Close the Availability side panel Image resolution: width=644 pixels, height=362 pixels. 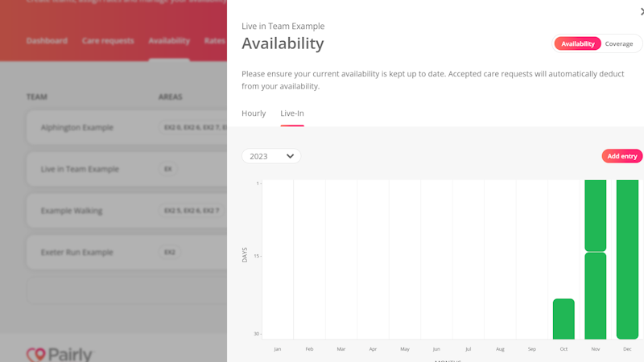[642, 11]
